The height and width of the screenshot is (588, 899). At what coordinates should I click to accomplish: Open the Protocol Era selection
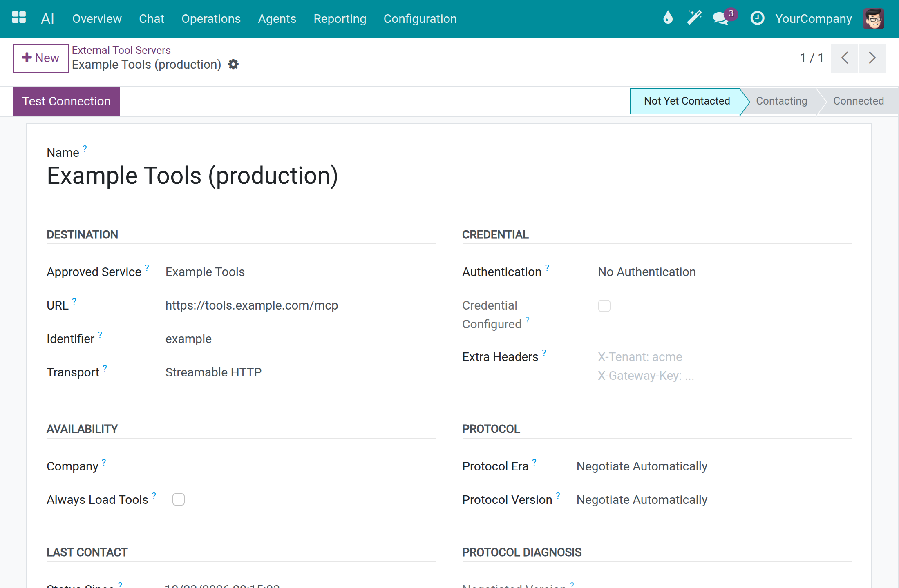714,466
